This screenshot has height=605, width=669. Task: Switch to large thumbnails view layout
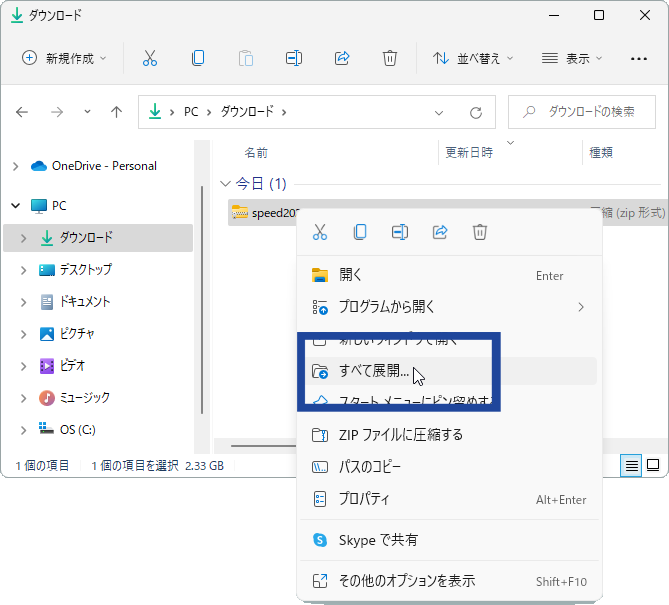pos(653,465)
